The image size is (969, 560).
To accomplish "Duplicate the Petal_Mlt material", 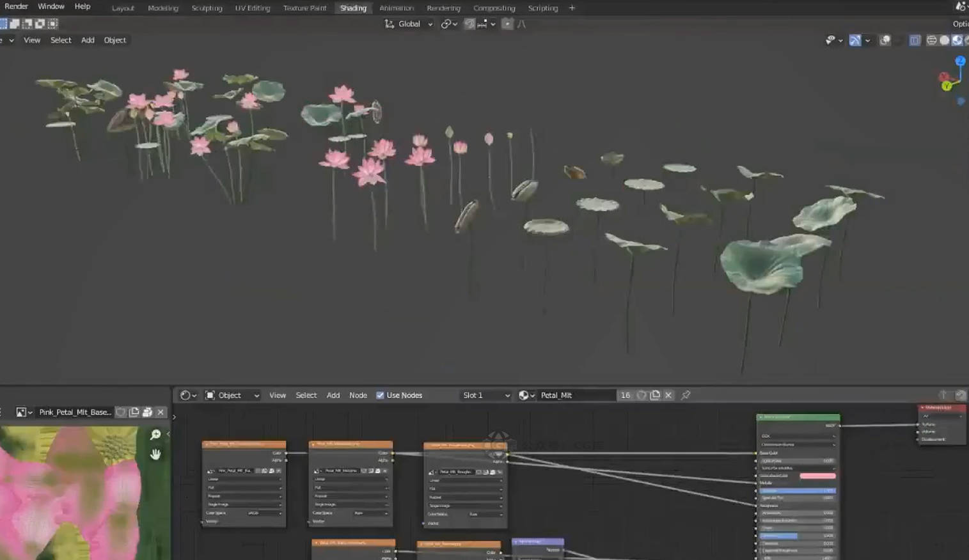I will coord(655,395).
